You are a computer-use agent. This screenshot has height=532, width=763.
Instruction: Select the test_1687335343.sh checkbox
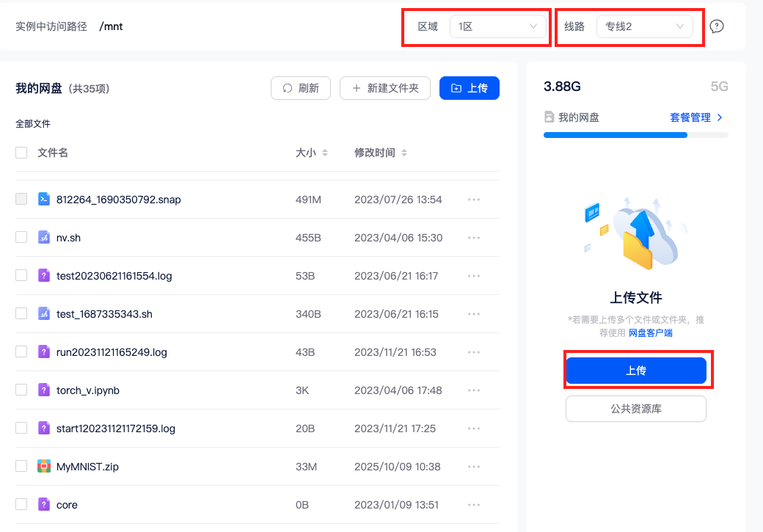coord(22,313)
